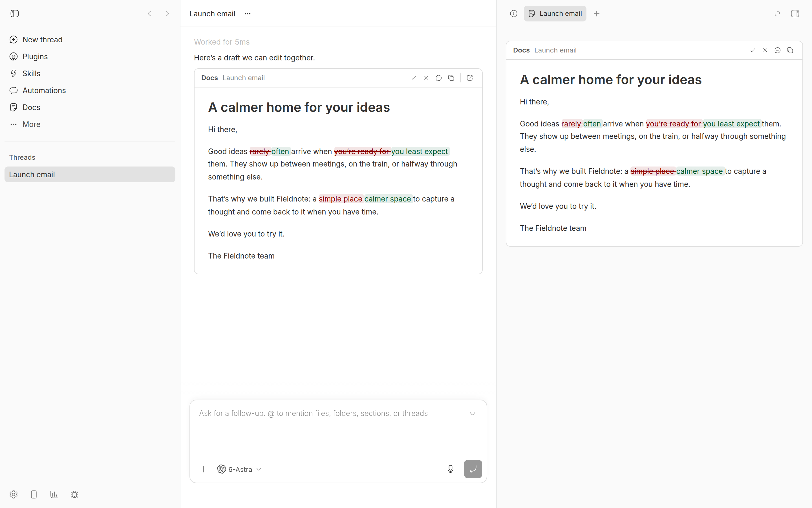This screenshot has width=812, height=508.
Task: Open the thread options ellipsis menu
Action: 247,14
